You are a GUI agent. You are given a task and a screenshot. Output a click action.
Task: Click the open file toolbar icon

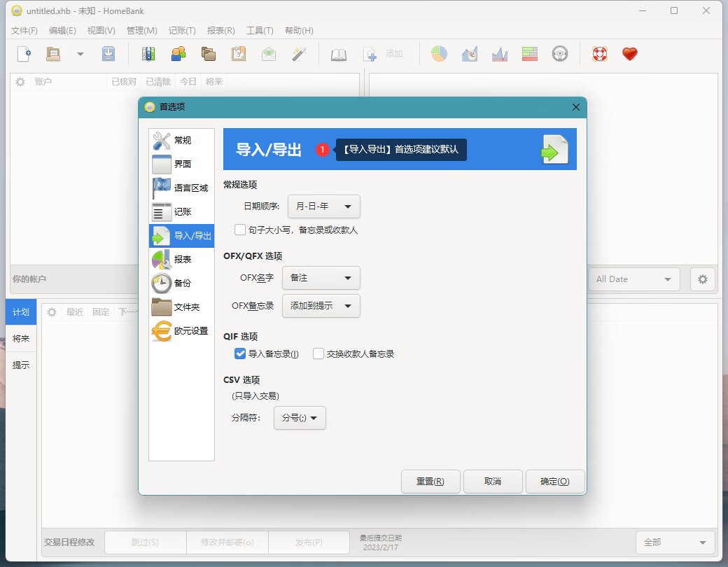53,55
